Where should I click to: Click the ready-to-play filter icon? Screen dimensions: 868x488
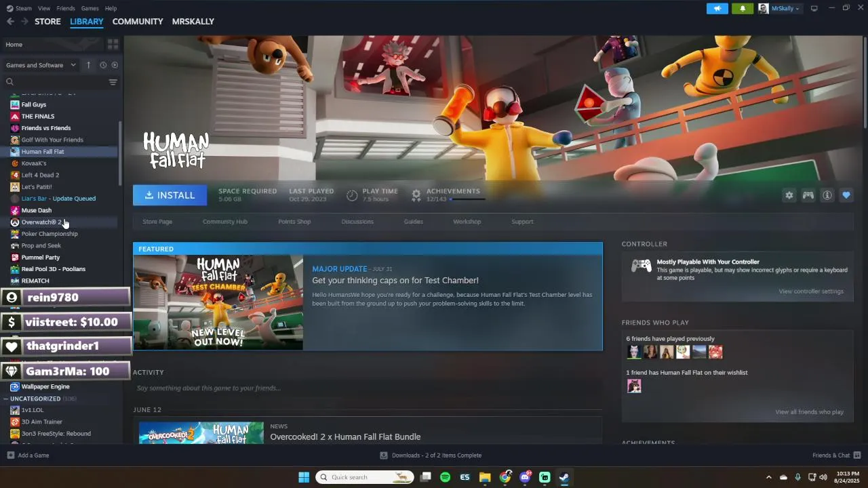pos(115,65)
